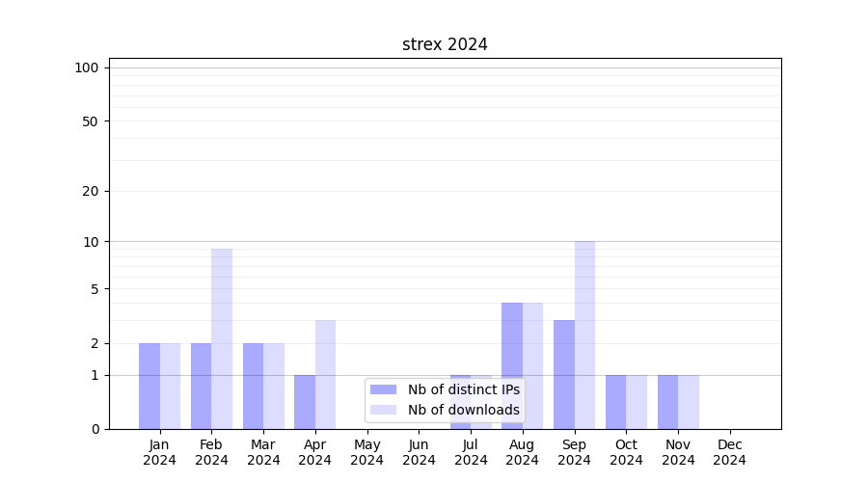Click the "100" y-axis tick label
The height and width of the screenshot is (482, 868).
(x=87, y=67)
